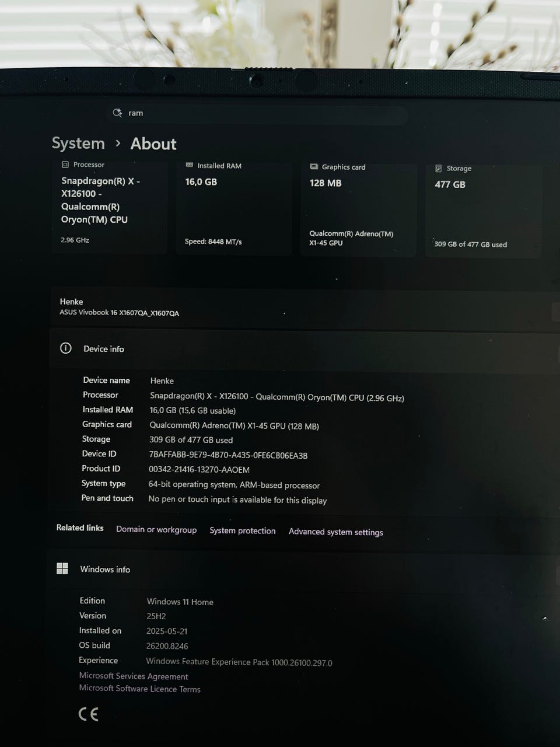Go back to System in the breadcrumb
The height and width of the screenshot is (747, 560).
coord(78,143)
